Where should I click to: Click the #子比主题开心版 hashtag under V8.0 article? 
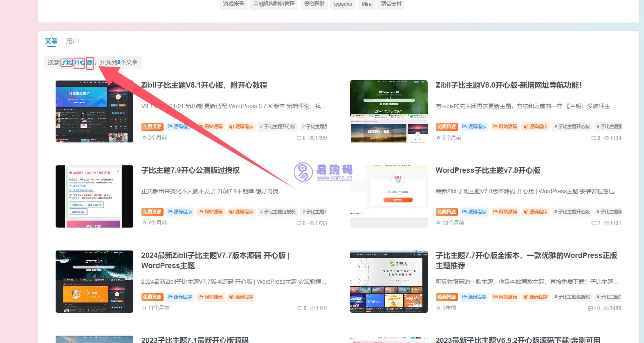pyautogui.click(x=572, y=127)
